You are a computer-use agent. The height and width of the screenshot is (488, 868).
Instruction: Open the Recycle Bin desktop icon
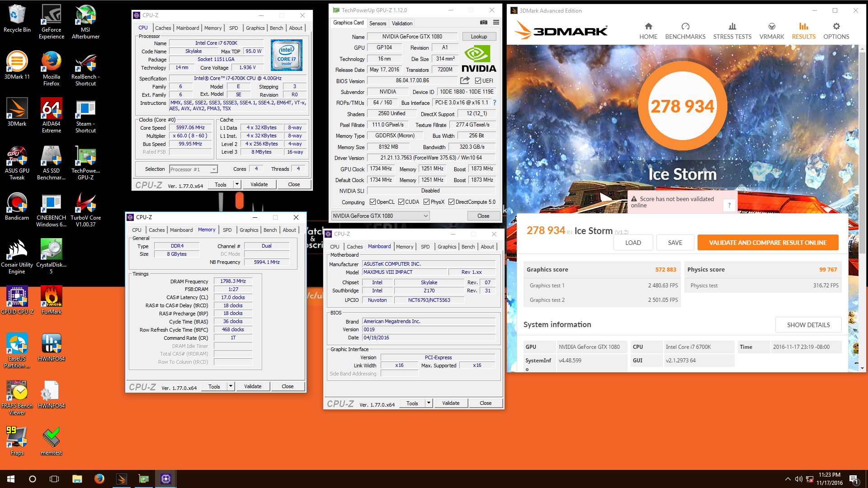coord(17,19)
